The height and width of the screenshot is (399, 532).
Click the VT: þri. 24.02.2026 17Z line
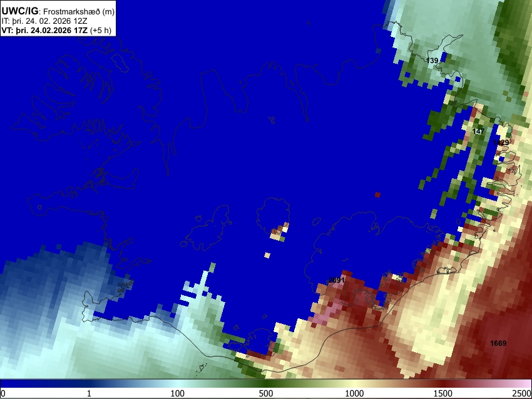click(56, 30)
